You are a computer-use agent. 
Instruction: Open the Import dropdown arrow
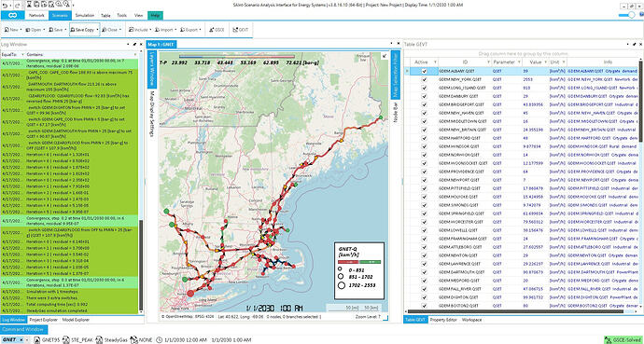(175, 30)
